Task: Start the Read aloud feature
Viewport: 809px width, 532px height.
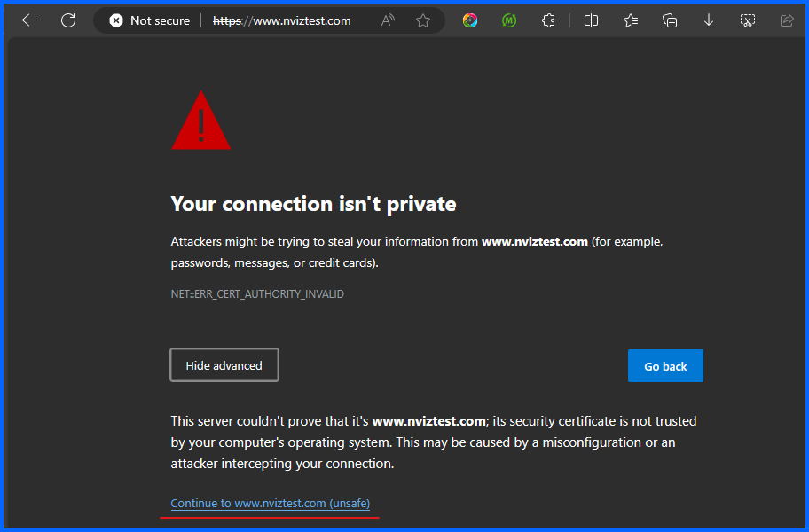Action: coord(388,20)
